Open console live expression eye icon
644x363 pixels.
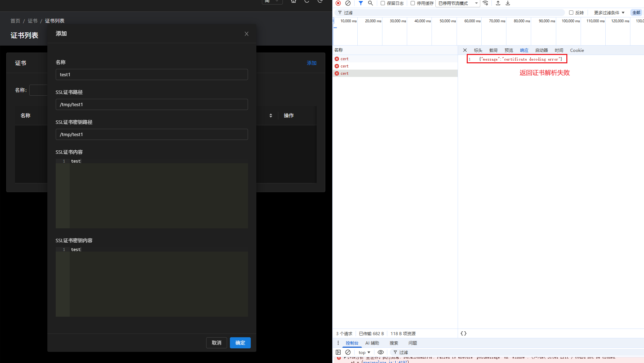(381, 352)
